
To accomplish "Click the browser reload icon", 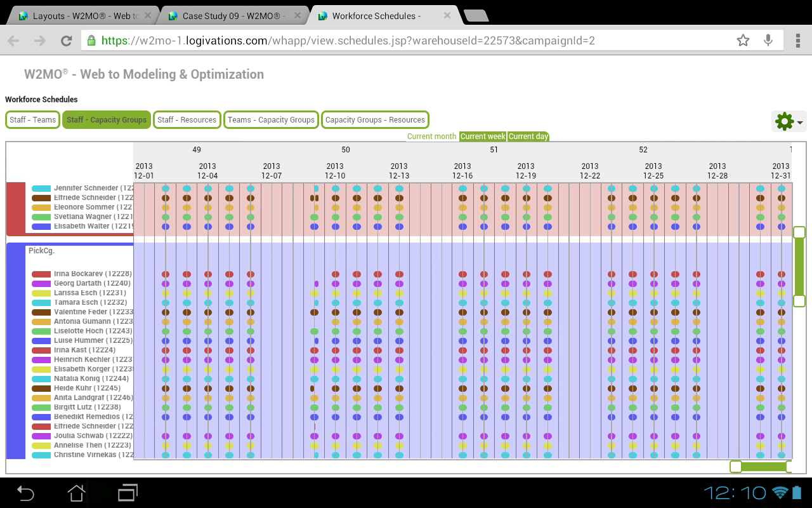I will point(66,41).
